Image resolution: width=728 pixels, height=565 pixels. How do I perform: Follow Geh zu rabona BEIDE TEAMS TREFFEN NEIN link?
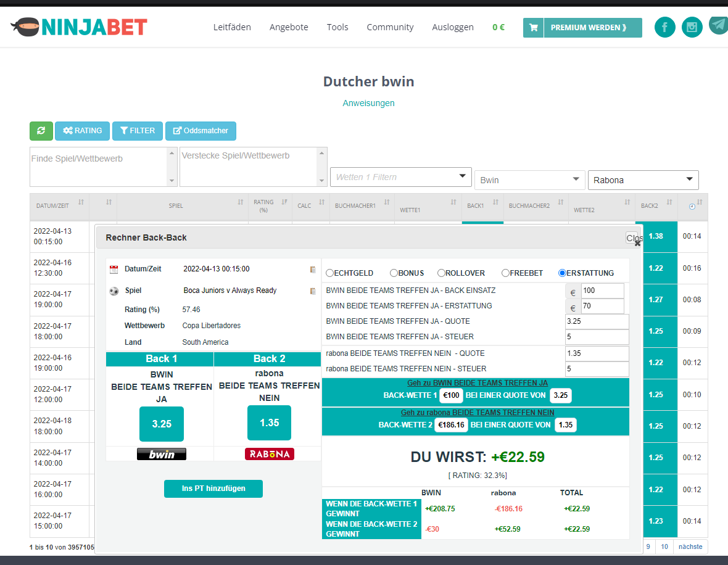[478, 412]
